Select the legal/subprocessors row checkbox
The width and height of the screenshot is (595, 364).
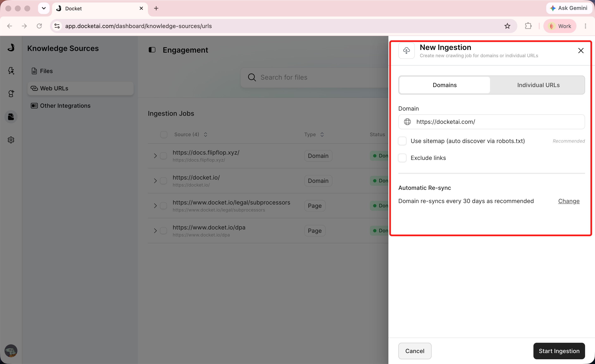[163, 206]
